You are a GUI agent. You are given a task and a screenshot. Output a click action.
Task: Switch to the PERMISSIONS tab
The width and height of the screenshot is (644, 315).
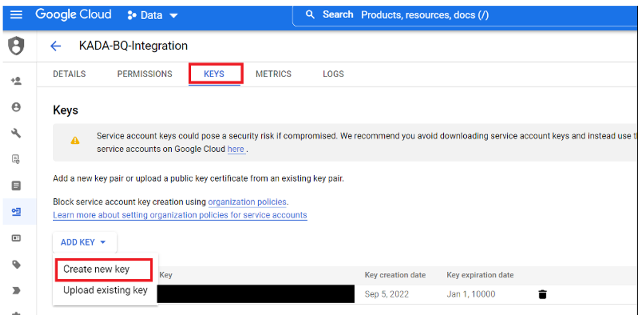(x=145, y=74)
